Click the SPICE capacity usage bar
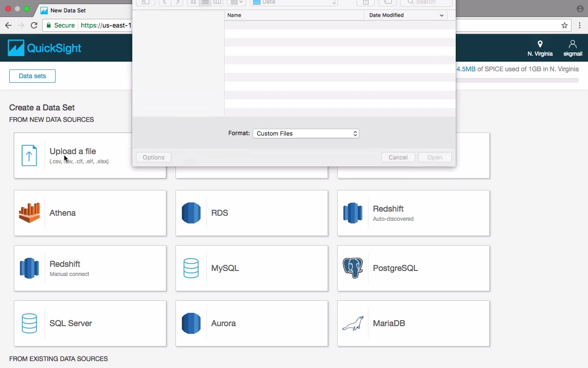The image size is (588, 368). click(x=517, y=80)
